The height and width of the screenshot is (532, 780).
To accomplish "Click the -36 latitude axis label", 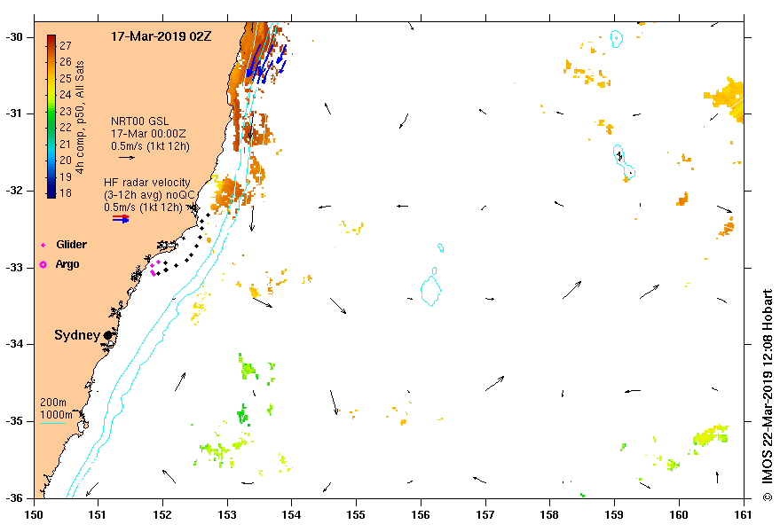I will (x=13, y=498).
